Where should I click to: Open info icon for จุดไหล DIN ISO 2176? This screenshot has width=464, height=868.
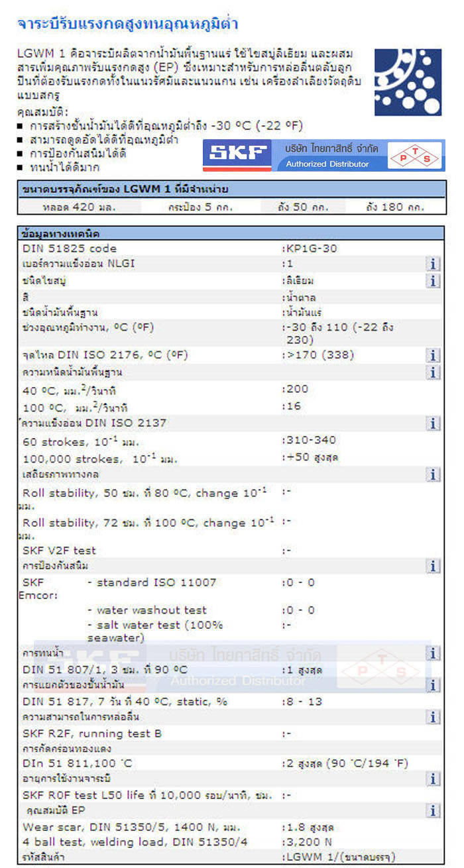(433, 355)
